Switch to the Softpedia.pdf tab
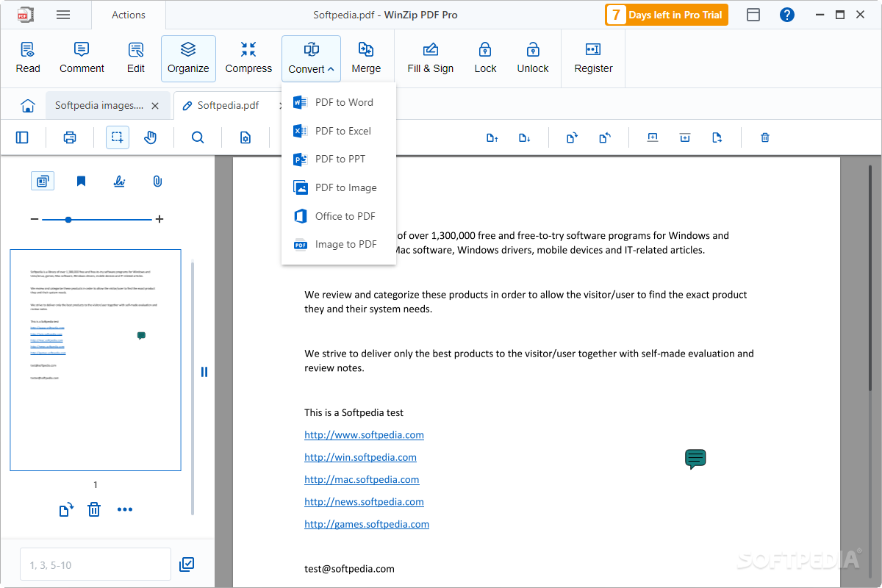 pos(228,105)
